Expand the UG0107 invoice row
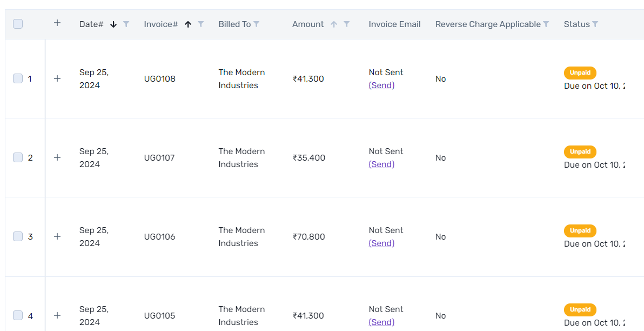This screenshot has width=644, height=331. (57, 157)
